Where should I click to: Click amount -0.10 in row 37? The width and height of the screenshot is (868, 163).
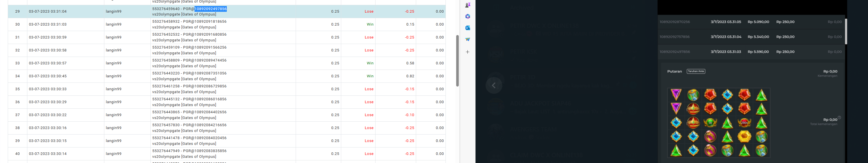click(410, 115)
